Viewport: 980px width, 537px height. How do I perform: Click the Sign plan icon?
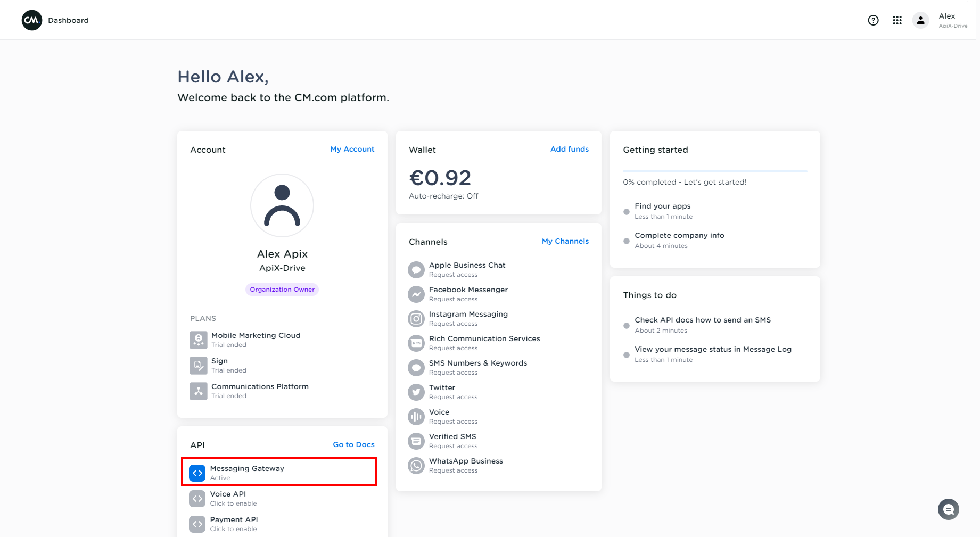(198, 365)
